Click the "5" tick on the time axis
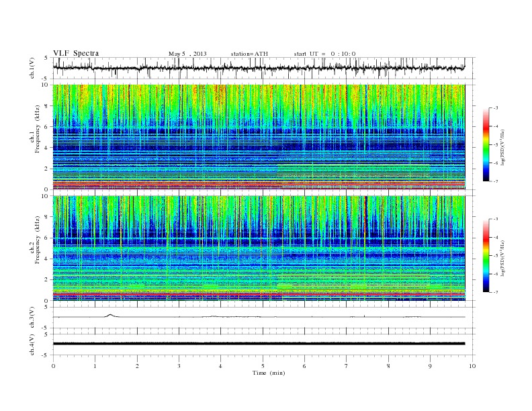Image resolution: width=532 pixels, height=411 pixels. tap(263, 366)
